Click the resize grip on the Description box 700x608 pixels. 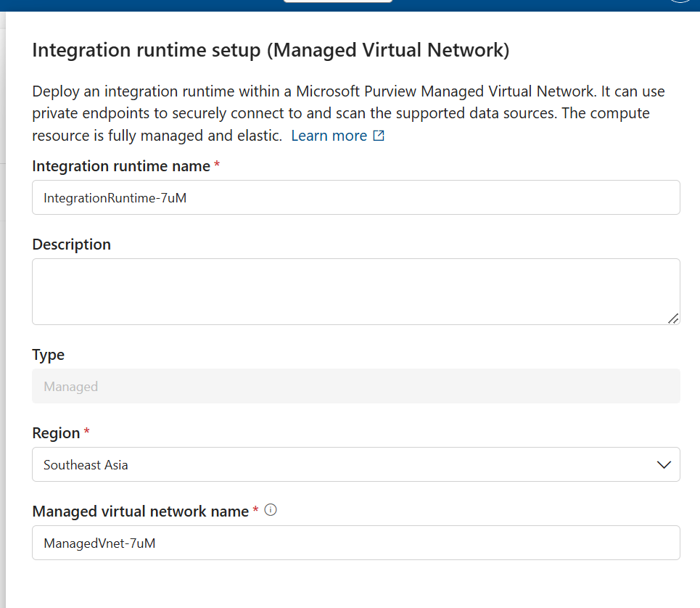point(674,319)
